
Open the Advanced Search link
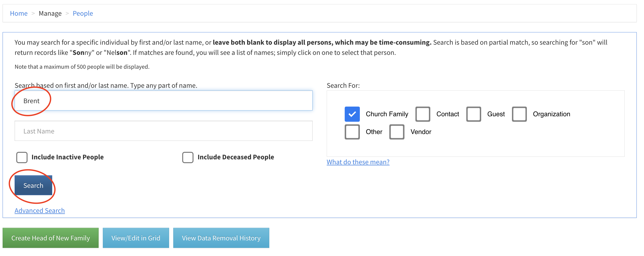pyautogui.click(x=40, y=211)
